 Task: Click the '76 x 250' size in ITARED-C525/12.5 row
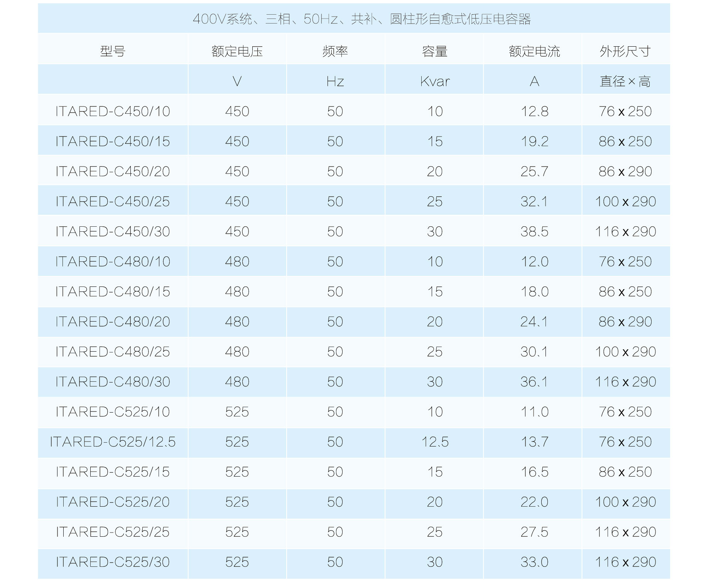[625, 442]
